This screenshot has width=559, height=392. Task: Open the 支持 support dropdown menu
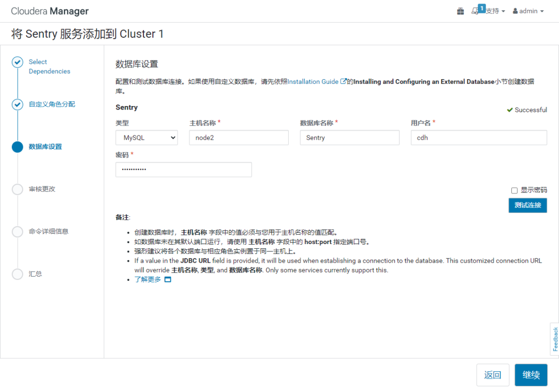click(495, 11)
